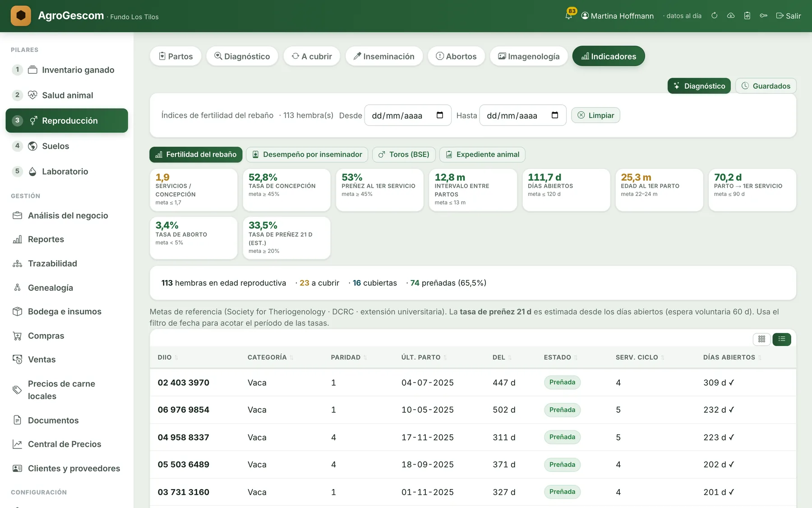Viewport: 812px width, 508px height.
Task: Open the Imagenología tab
Action: [x=529, y=56]
